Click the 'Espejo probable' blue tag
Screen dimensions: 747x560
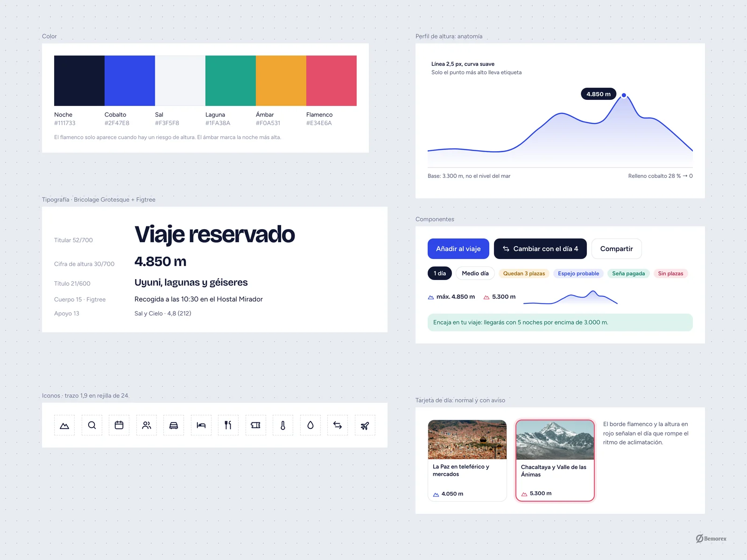[578, 273]
